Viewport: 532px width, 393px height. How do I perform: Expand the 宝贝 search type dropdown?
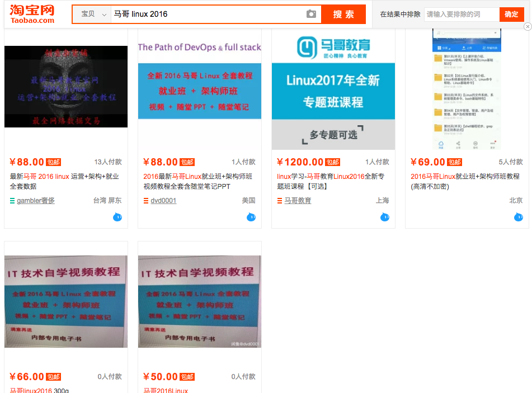[93, 14]
